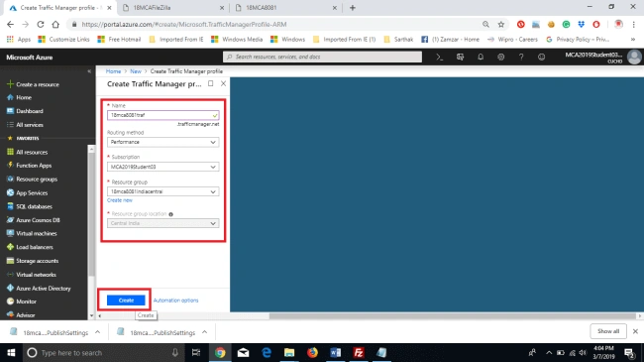The image size is (644, 362).
Task: Click Show all downloads button
Action: [608, 331]
